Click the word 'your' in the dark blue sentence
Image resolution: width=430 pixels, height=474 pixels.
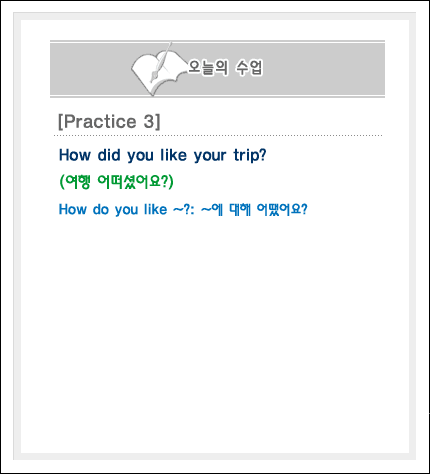point(210,156)
